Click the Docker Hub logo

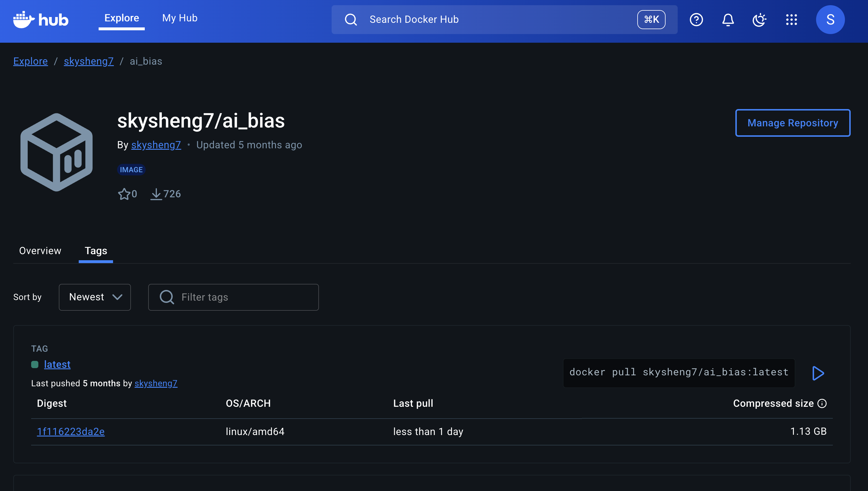40,20
